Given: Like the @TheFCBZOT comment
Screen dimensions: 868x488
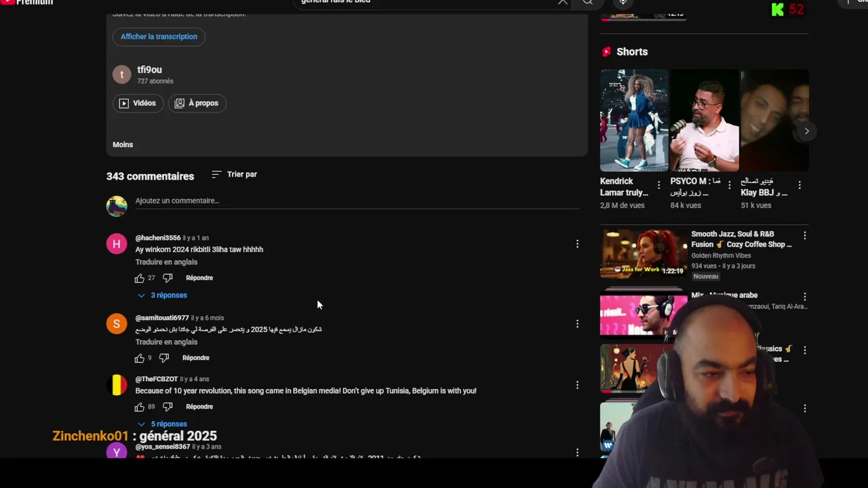Looking at the screenshot, I should click(140, 407).
